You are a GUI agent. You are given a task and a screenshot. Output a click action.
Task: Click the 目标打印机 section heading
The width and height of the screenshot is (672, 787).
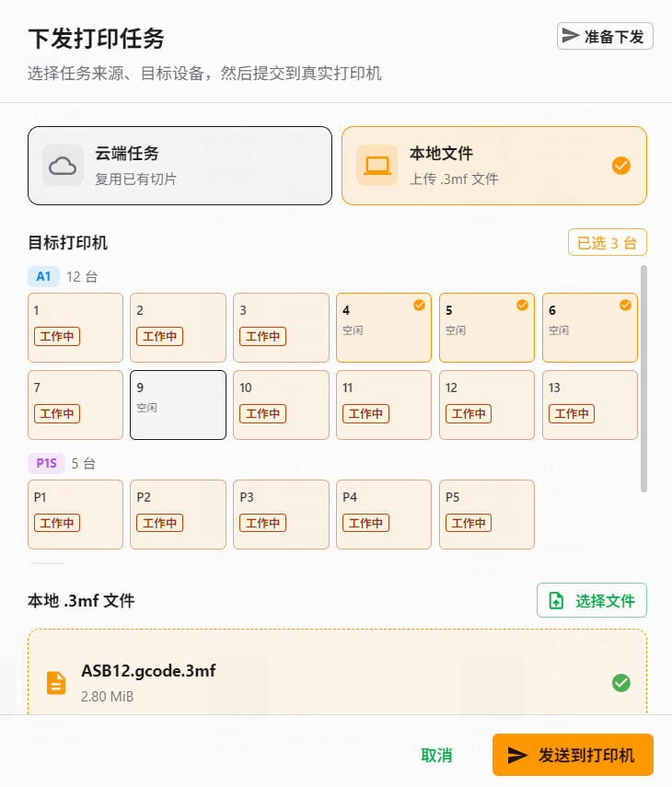pyautogui.click(x=68, y=242)
